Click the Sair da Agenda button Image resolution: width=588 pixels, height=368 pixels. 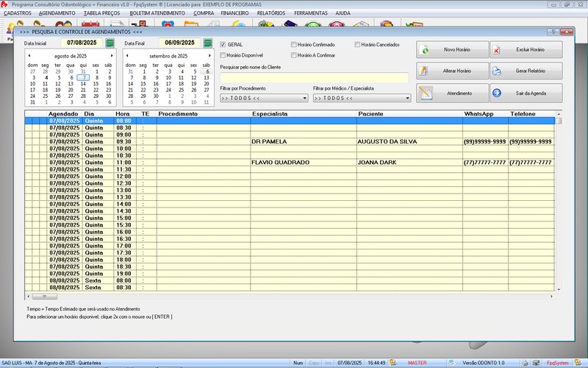tap(526, 93)
